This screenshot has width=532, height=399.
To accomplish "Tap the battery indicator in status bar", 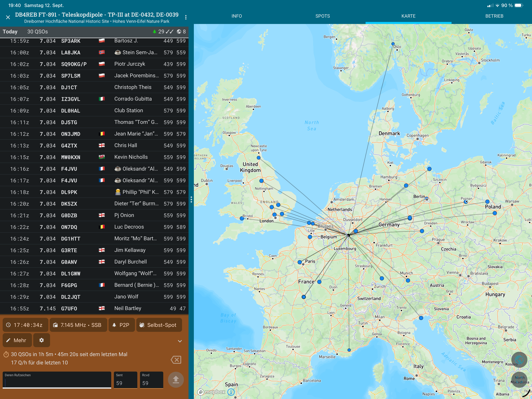I will point(519,5).
